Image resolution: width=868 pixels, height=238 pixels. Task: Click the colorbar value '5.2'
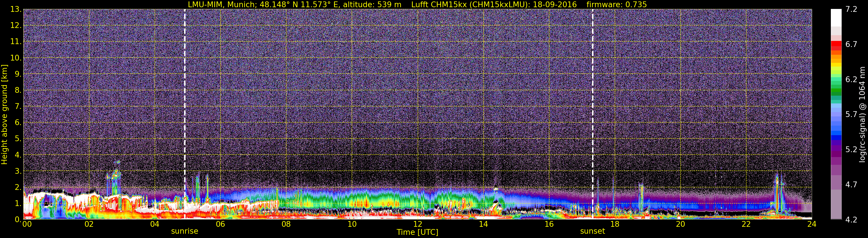[851, 150]
